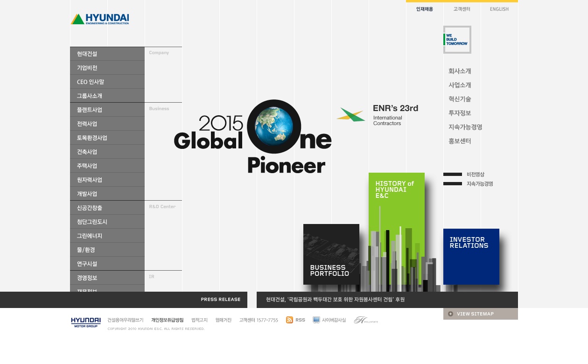Open 기업비전 in the left sidebar

click(107, 68)
